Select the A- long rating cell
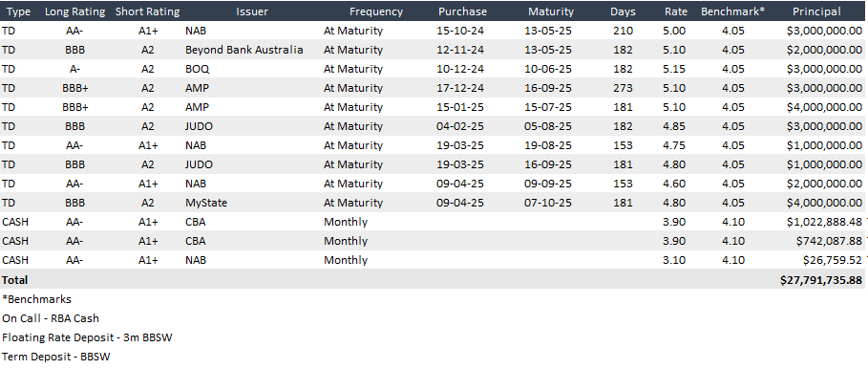Viewport: 868px width, 369px height. (x=75, y=69)
